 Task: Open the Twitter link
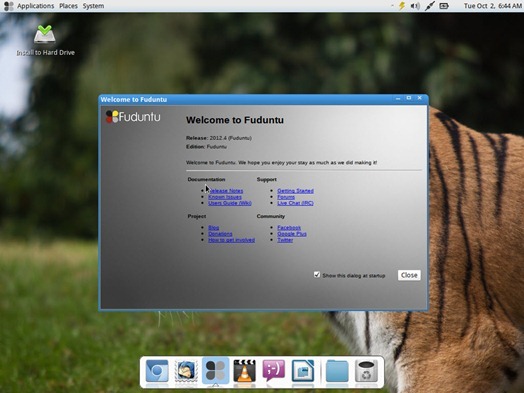pyautogui.click(x=285, y=240)
